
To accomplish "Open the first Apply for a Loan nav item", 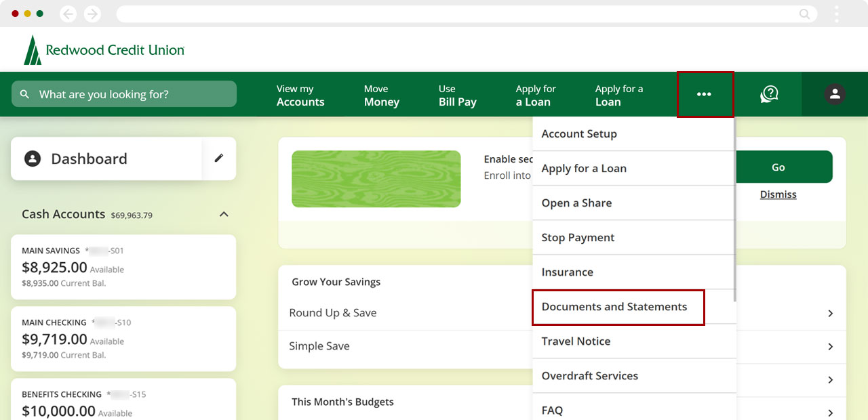I will click(x=536, y=95).
